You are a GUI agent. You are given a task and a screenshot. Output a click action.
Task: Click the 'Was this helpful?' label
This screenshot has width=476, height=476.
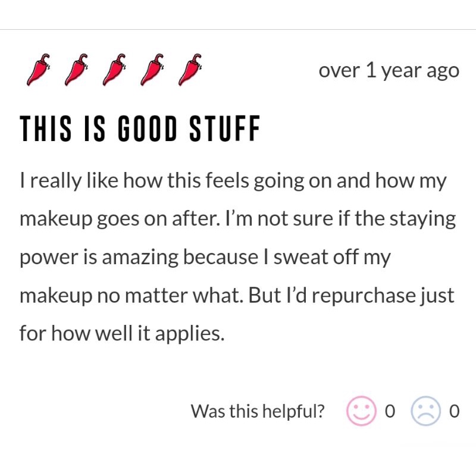click(x=258, y=411)
